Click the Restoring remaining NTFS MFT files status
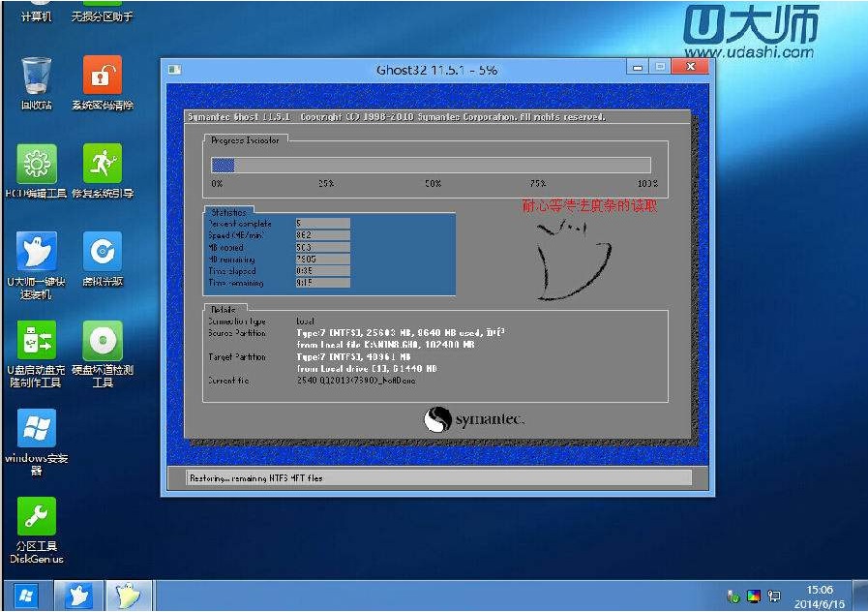 (x=255, y=478)
